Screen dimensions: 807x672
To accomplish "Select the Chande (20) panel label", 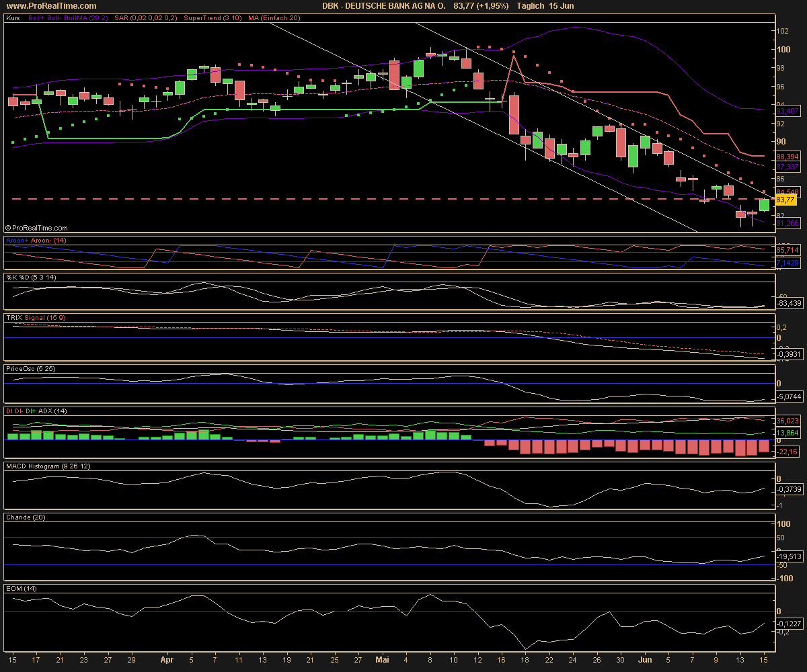I will click(x=24, y=517).
